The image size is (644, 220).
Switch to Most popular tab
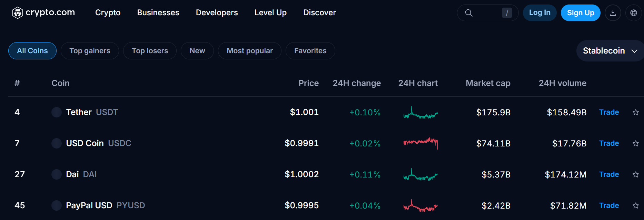(x=250, y=51)
